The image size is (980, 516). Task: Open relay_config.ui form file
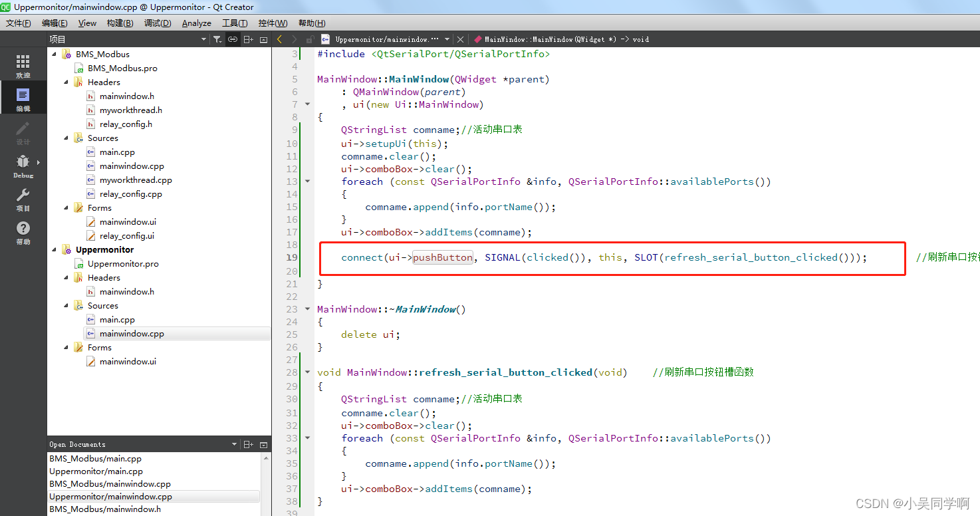coord(127,235)
